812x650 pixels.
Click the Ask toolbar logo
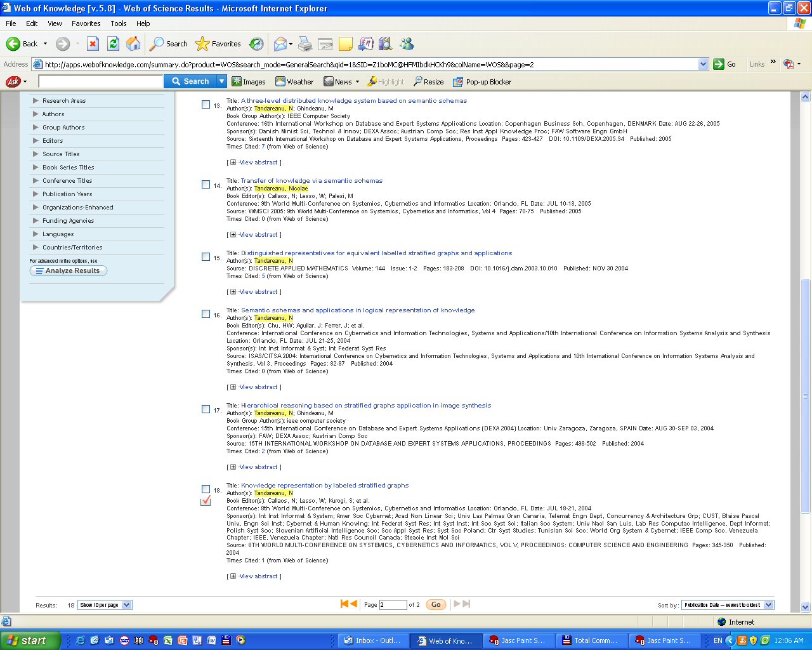point(13,82)
